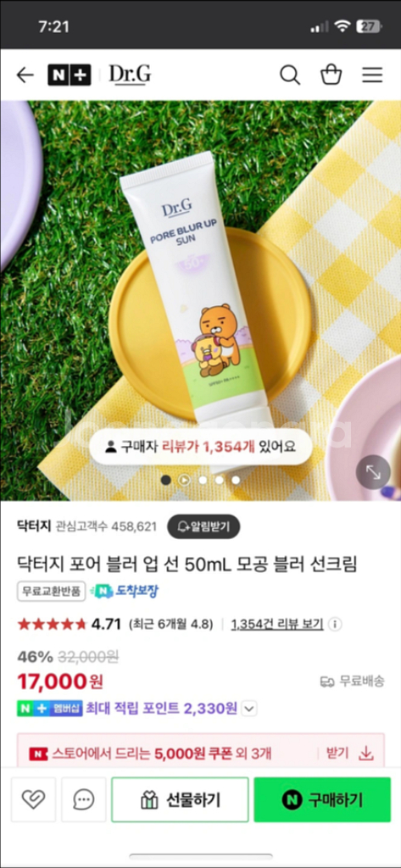This screenshot has height=868, width=401.
Task: Tap the green 구매하기 button
Action: tap(322, 799)
